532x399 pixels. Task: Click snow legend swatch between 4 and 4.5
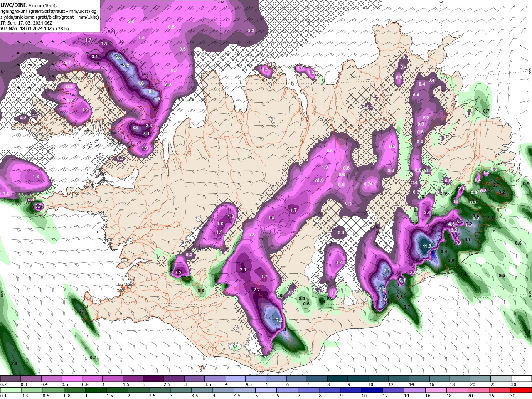pyautogui.click(x=235, y=379)
